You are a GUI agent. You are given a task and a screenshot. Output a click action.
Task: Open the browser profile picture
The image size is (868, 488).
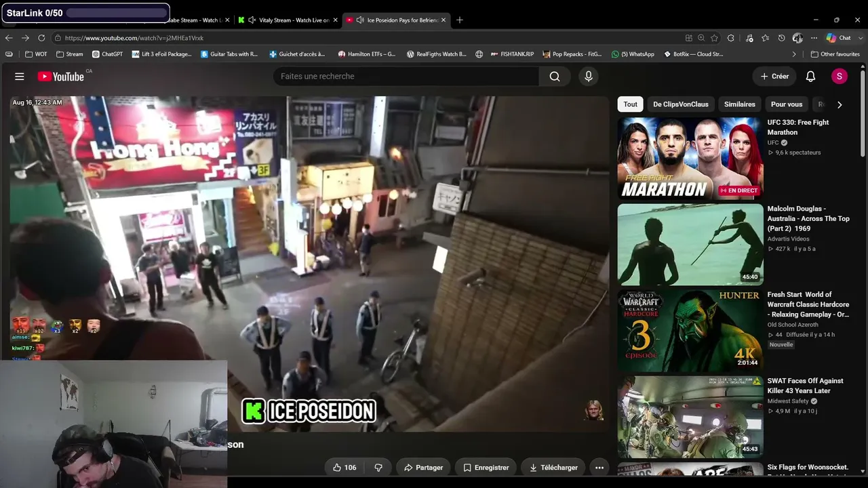797,38
